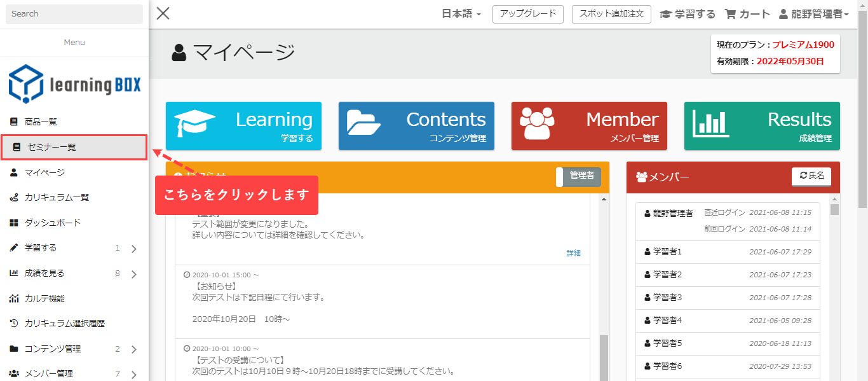Click the graduation cap Learning tile
The image size is (868, 381).
point(243,126)
